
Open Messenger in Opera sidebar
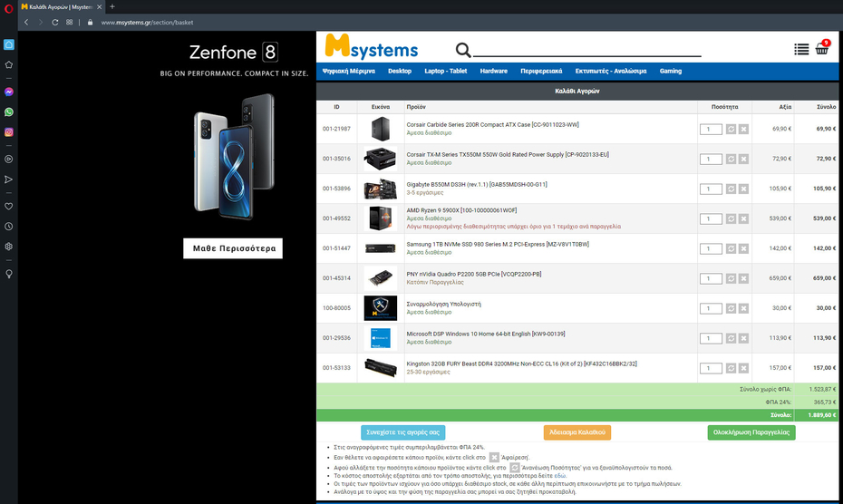click(8, 92)
